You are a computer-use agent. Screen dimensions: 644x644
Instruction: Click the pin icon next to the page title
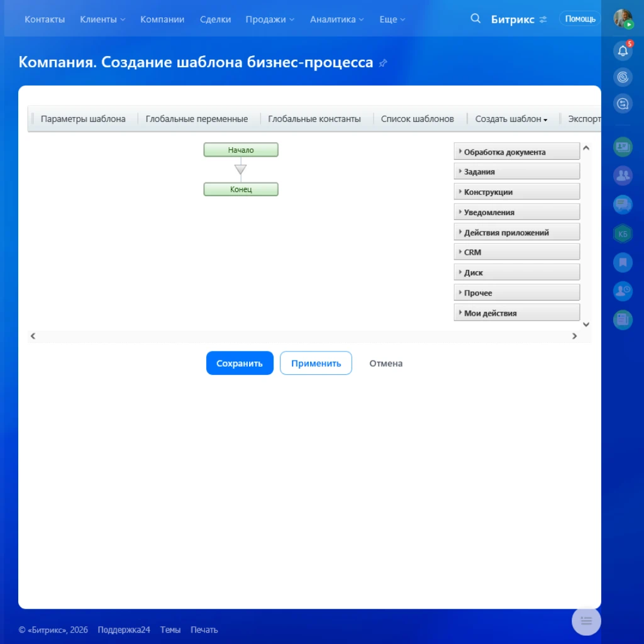tap(382, 63)
